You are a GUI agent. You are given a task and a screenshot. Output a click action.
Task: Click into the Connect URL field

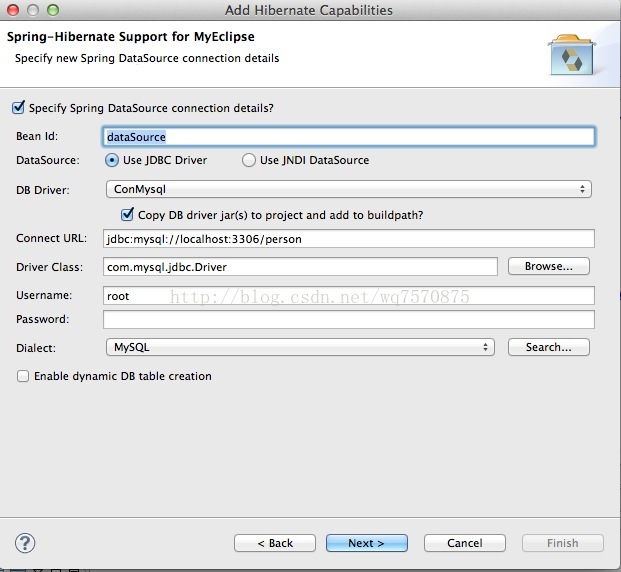pos(349,239)
